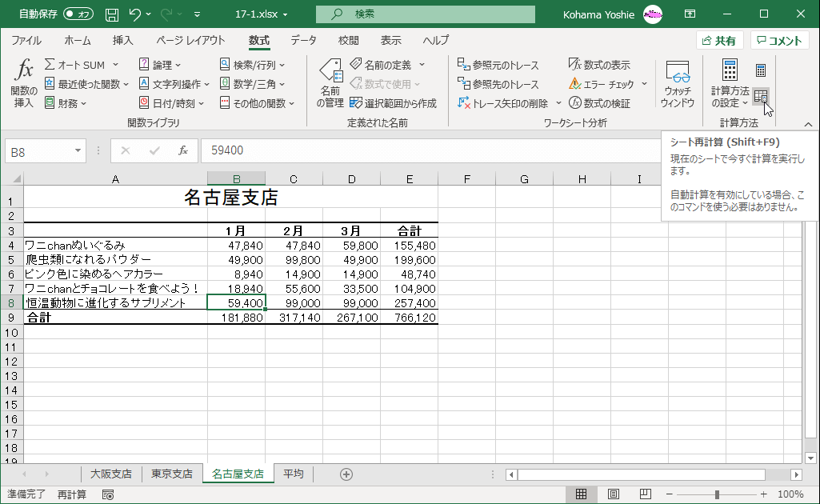The height and width of the screenshot is (504, 820).
Task: Run エラーチェック from the Worksheet Analysis group
Action: point(600,83)
